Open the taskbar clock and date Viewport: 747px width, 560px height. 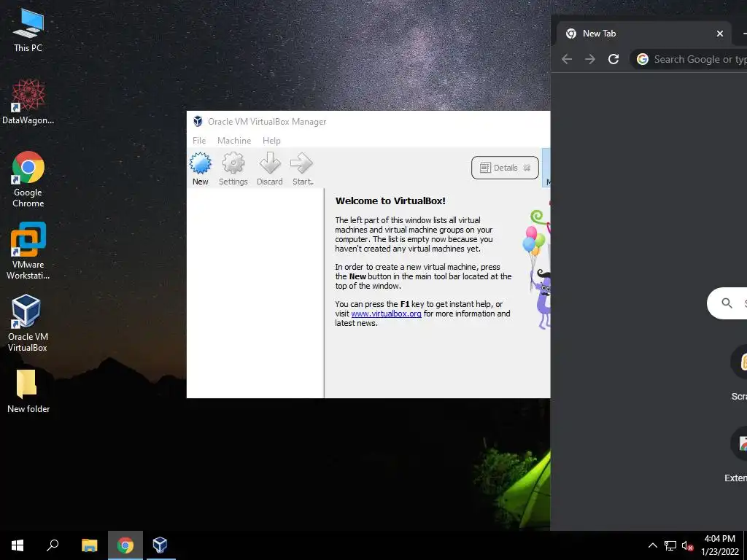coord(719,545)
